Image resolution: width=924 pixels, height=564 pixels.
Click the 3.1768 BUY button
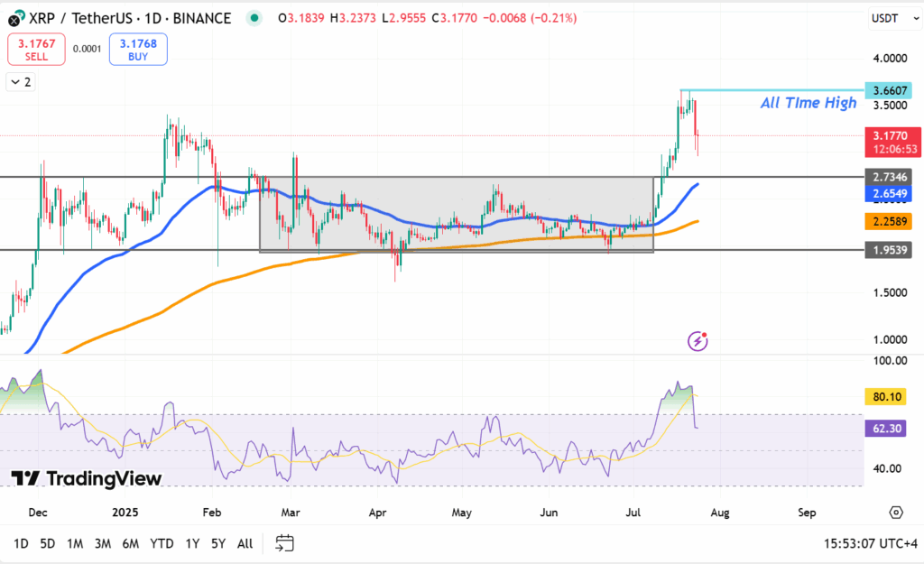(x=138, y=50)
